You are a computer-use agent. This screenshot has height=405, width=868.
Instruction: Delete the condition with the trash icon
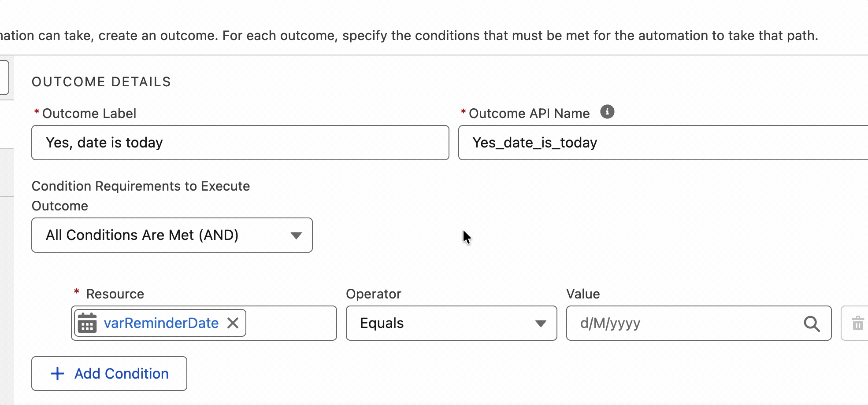tap(857, 324)
